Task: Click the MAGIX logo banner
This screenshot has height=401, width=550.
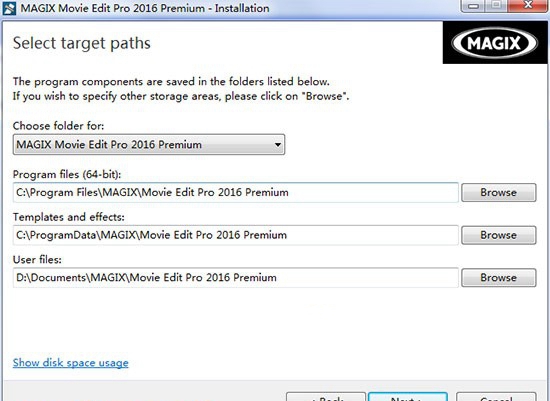Action: 495,43
